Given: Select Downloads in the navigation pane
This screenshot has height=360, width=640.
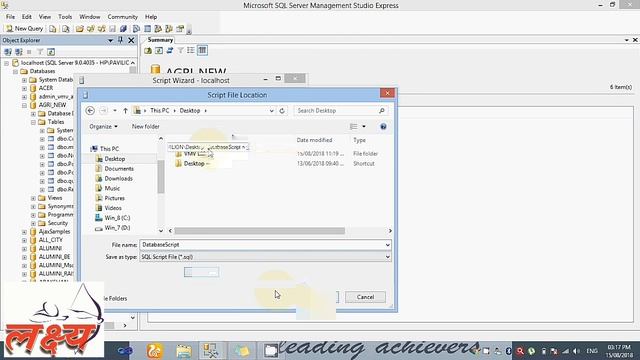Looking at the screenshot, I should coord(118,178).
